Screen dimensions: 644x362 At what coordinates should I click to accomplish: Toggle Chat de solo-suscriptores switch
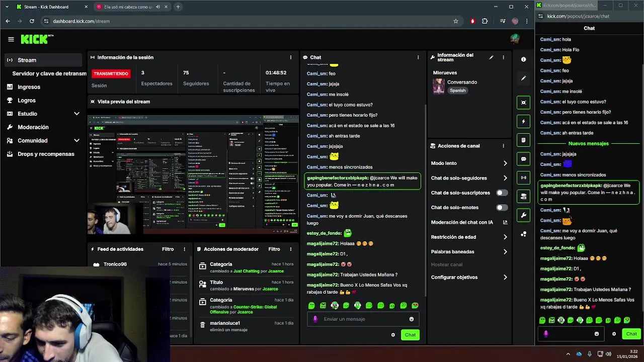pyautogui.click(x=502, y=193)
